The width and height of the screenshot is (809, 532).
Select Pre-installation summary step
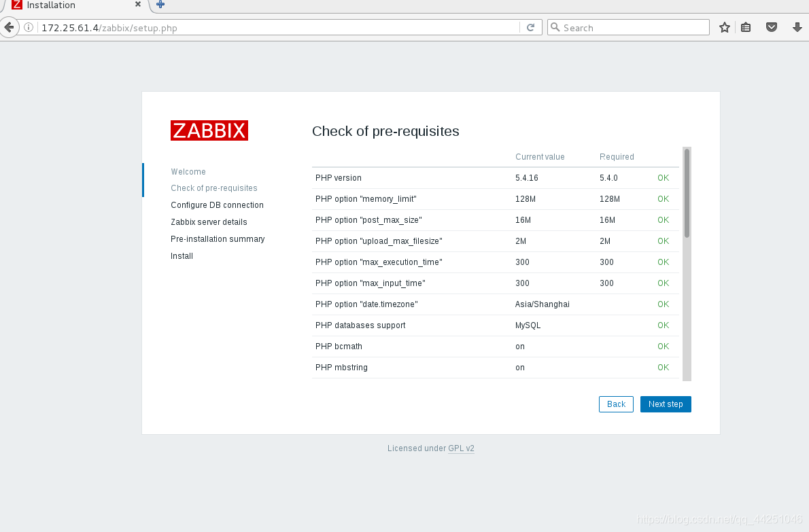pyautogui.click(x=218, y=239)
